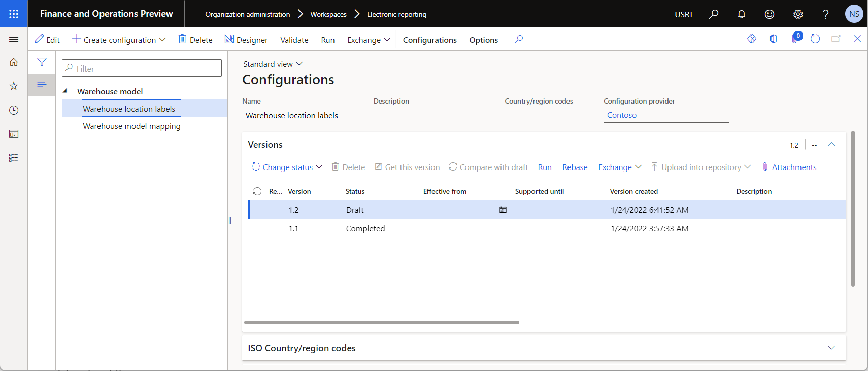Screen dimensions: 868x371
Task: Open Modules list icon in sidebar
Action: [x=14, y=158]
